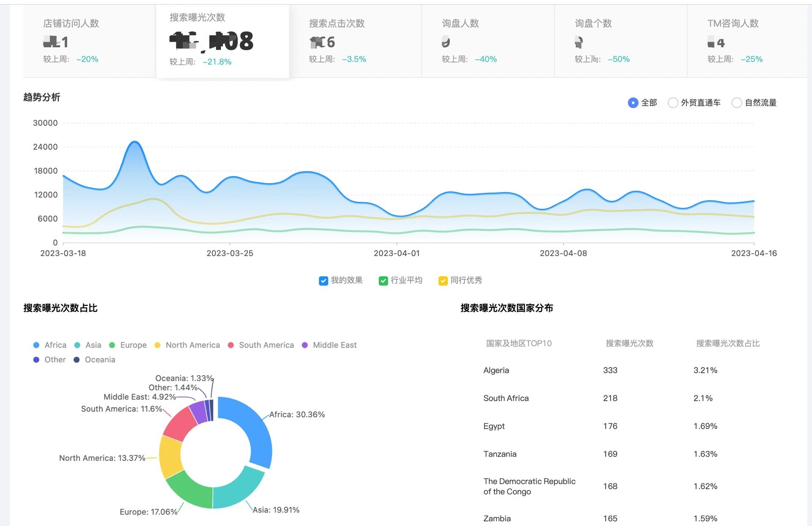The height and width of the screenshot is (526, 812).
Task: Click the Algeria 3.21% share value
Action: (705, 370)
